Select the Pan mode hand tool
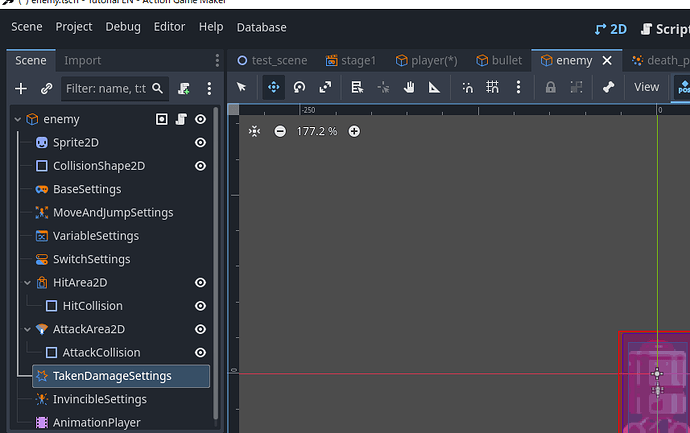This screenshot has width=690, height=433. (x=409, y=87)
